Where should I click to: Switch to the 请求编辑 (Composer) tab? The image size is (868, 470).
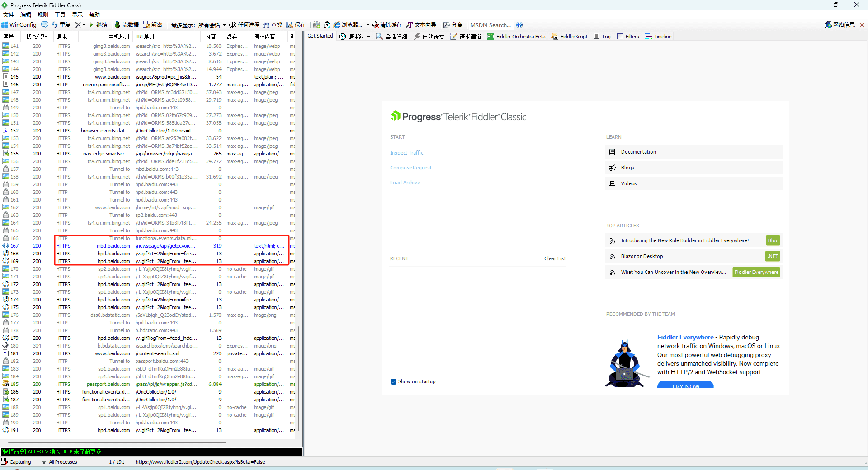(466, 37)
